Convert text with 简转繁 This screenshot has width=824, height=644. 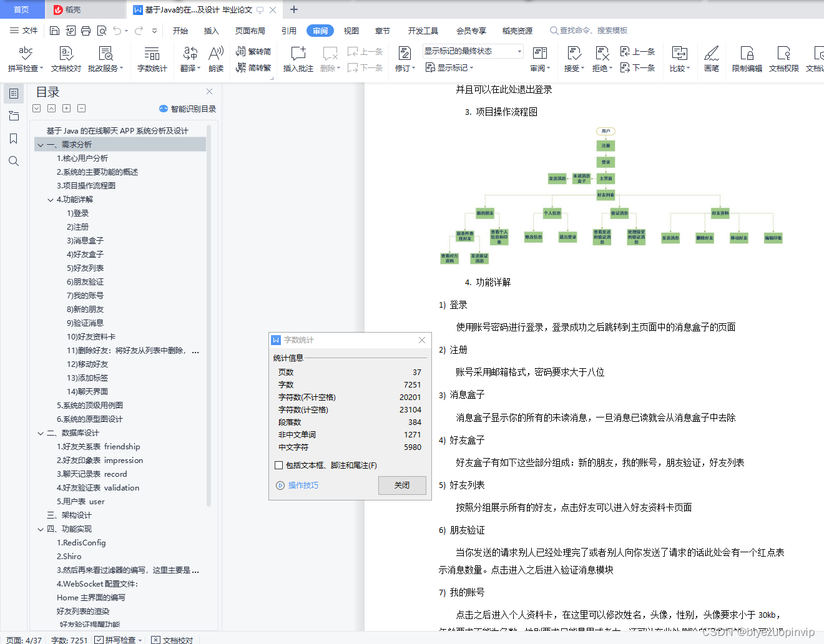click(x=253, y=67)
